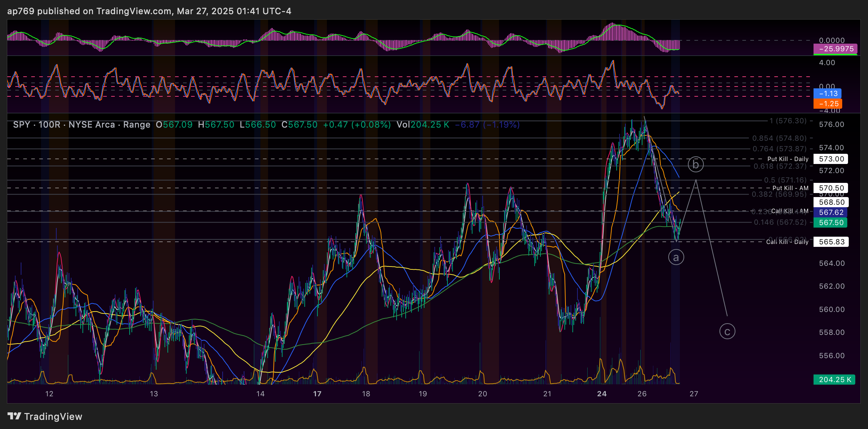868x429 pixels.
Task: Click the '1 (576.30)' Fibonacci level label
Action: tap(788, 121)
